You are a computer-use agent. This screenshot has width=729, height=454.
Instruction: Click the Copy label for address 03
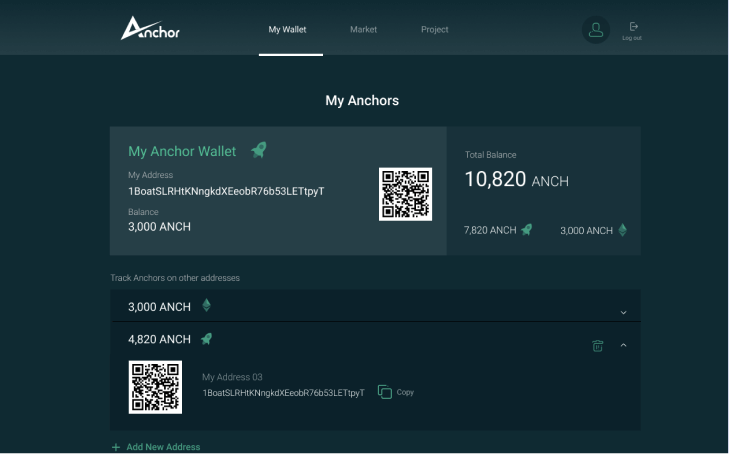[405, 392]
